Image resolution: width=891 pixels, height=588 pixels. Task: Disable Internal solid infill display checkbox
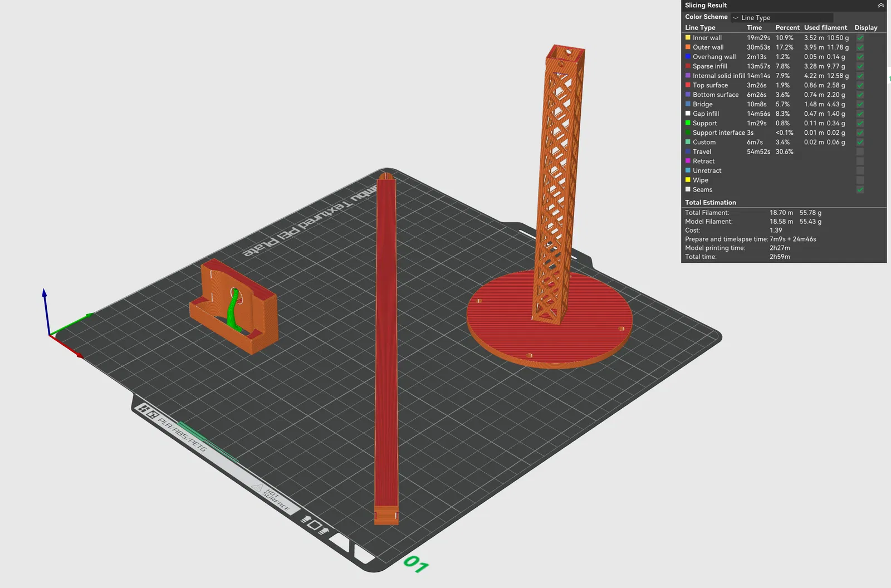(860, 76)
